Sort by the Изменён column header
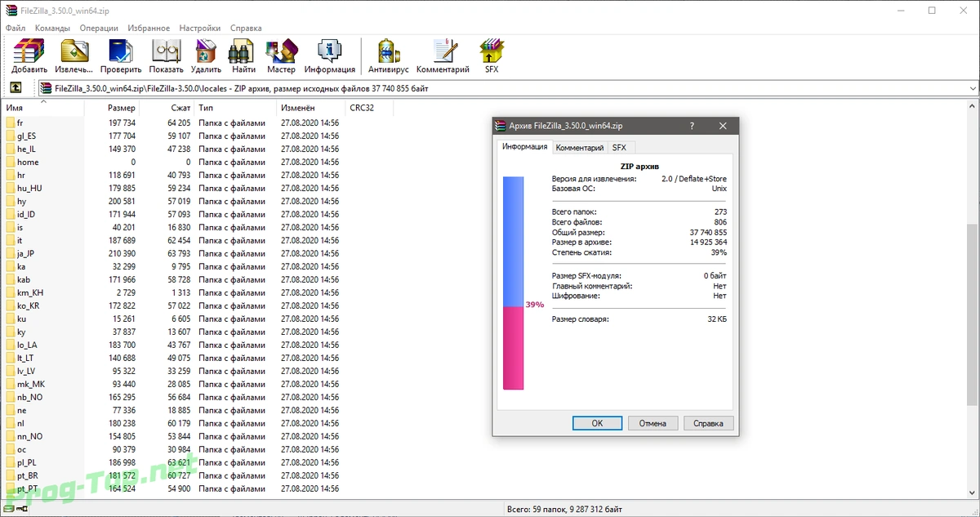Image resolution: width=980 pixels, height=517 pixels. (310, 108)
